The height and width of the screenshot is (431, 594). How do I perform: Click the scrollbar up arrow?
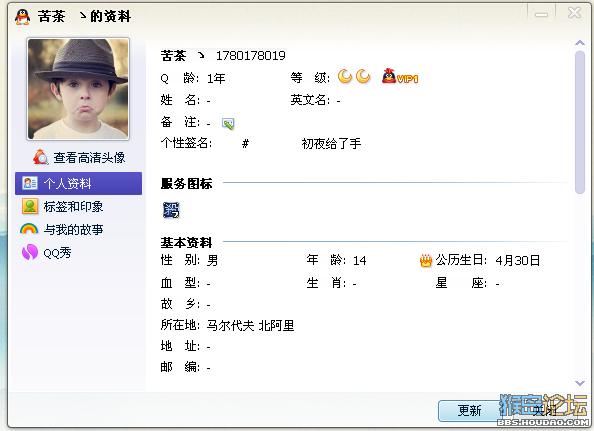tap(580, 43)
